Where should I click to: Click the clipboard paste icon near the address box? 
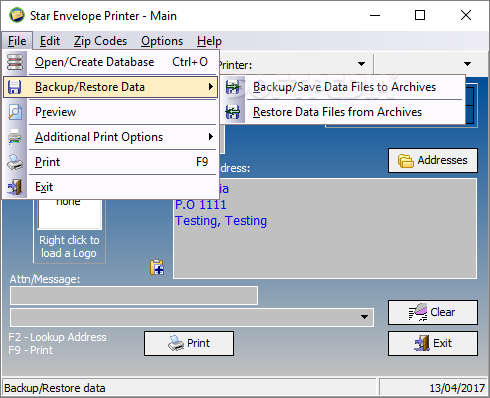(157, 267)
